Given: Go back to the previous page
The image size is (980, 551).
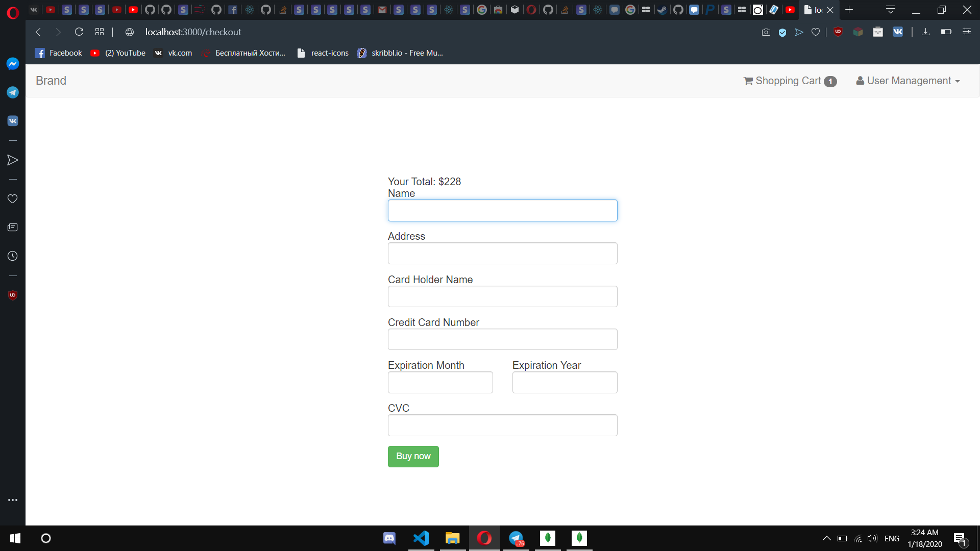Looking at the screenshot, I should pyautogui.click(x=38, y=32).
